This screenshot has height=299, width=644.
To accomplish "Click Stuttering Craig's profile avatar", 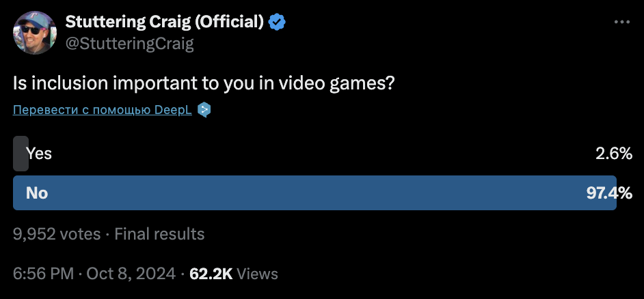I will 34,32.
